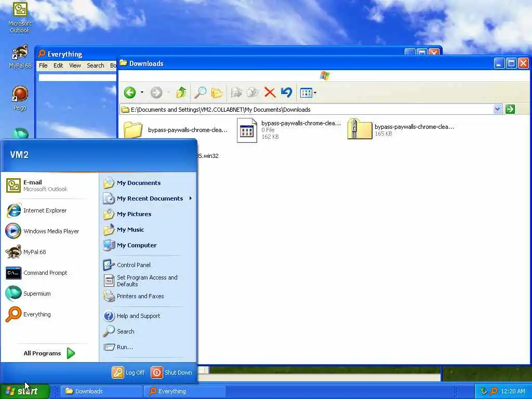Select the 162 KB bypass-paywalls file
This screenshot has height=399, width=532.
coord(289,130)
